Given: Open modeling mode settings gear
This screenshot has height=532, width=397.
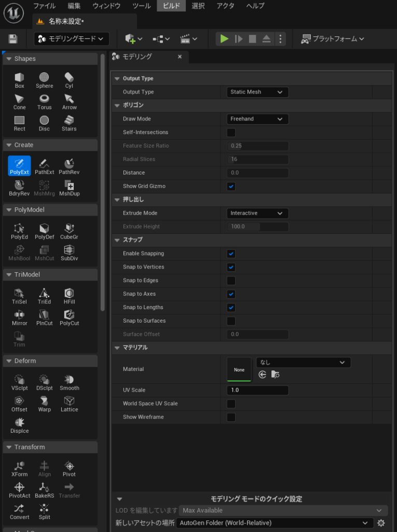Looking at the screenshot, I should [x=381, y=523].
